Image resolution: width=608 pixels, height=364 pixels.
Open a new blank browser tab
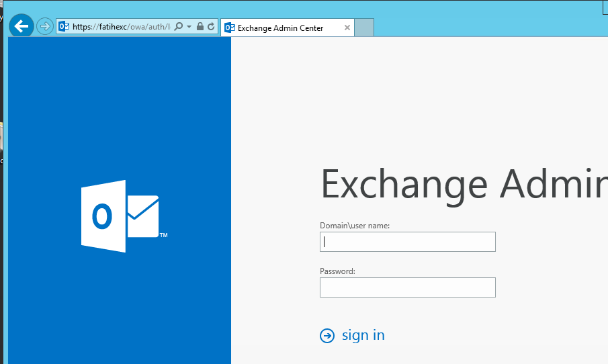pos(364,28)
